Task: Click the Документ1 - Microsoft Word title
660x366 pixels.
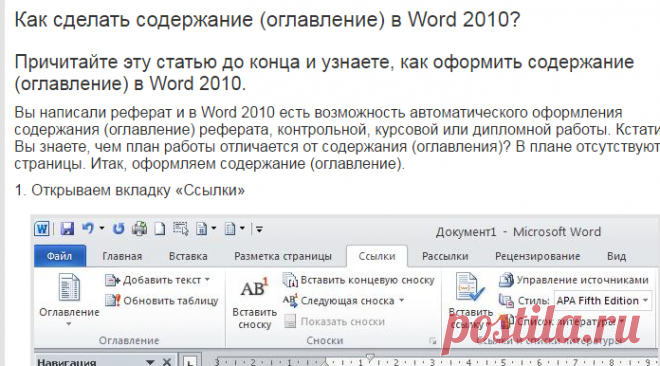Action: point(518,232)
